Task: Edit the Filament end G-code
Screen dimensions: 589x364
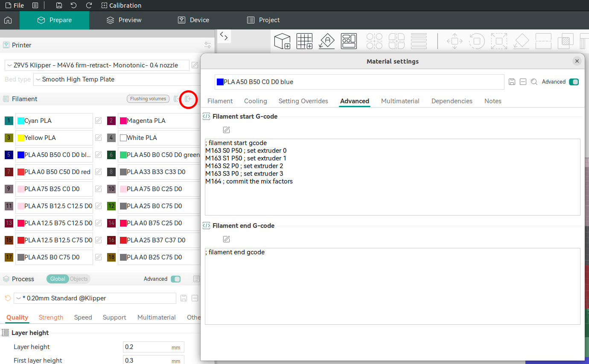Action: pos(227,239)
